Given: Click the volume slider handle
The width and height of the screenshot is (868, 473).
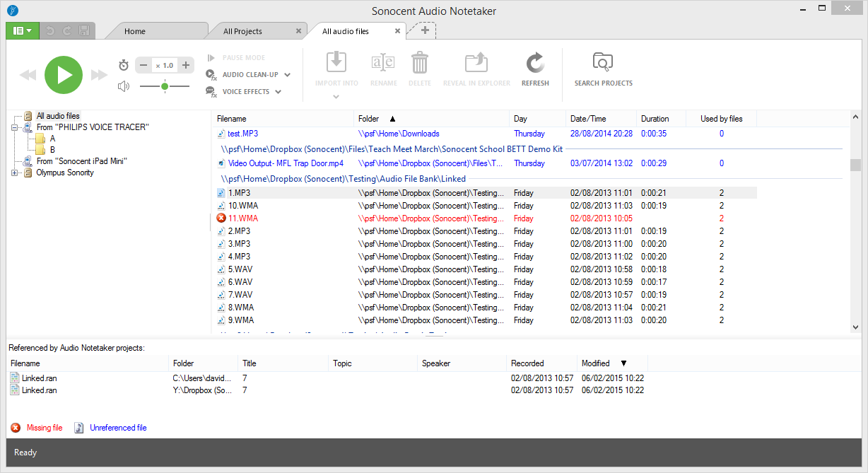Looking at the screenshot, I should point(165,86).
